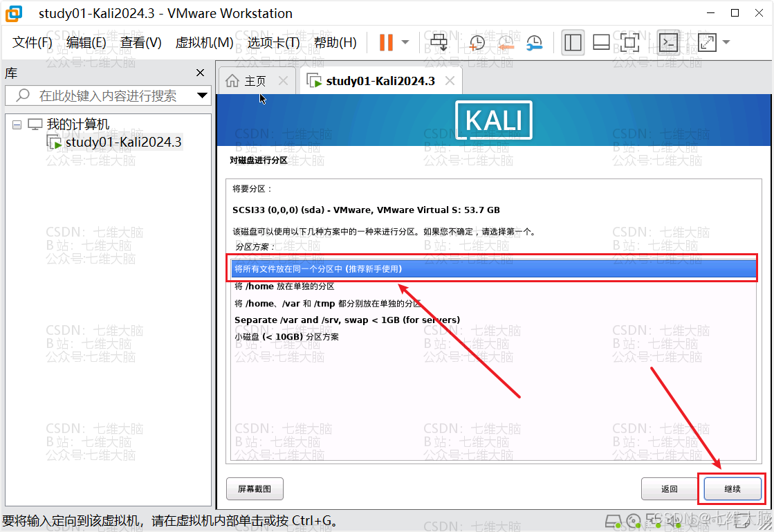Close the study01-Kali2024.3 tab
Image resolution: width=774 pixels, height=532 pixels.
click(450, 81)
